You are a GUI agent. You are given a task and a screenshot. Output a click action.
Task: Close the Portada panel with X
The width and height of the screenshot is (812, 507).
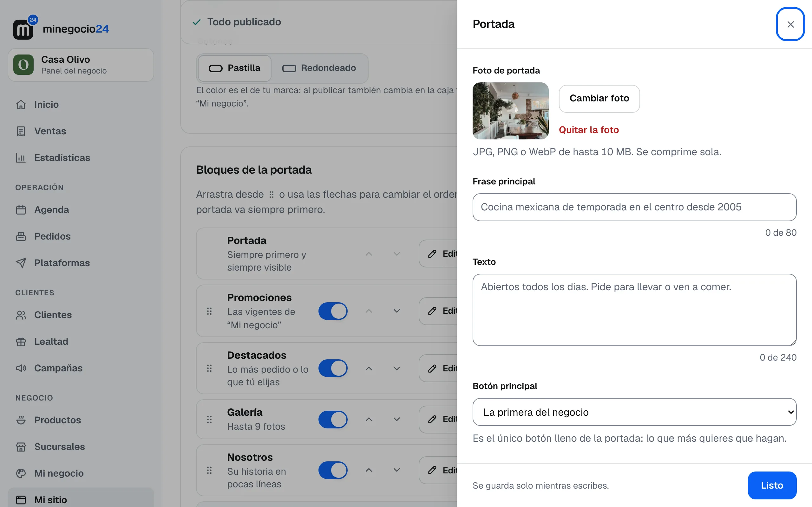click(790, 24)
